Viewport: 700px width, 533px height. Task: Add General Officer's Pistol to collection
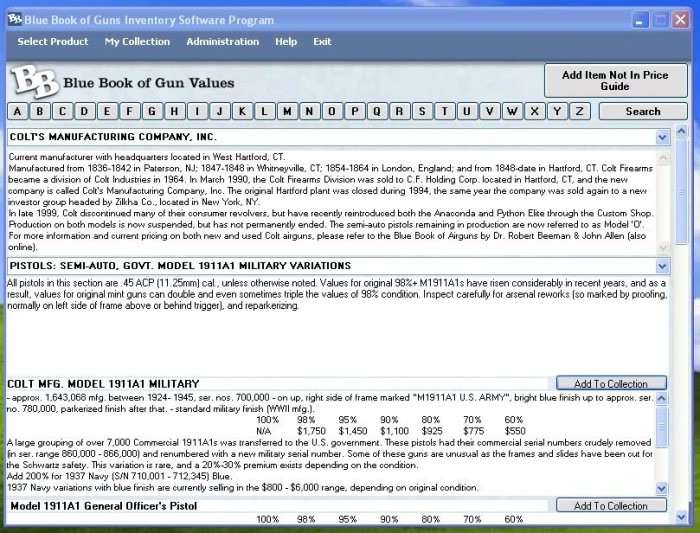(611, 505)
